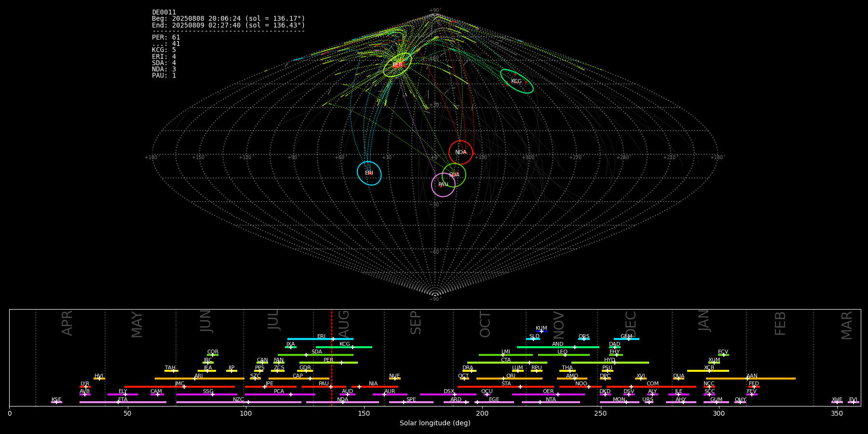Click the QUA shower label in timeline
This screenshot has width=868, height=434.
(678, 376)
